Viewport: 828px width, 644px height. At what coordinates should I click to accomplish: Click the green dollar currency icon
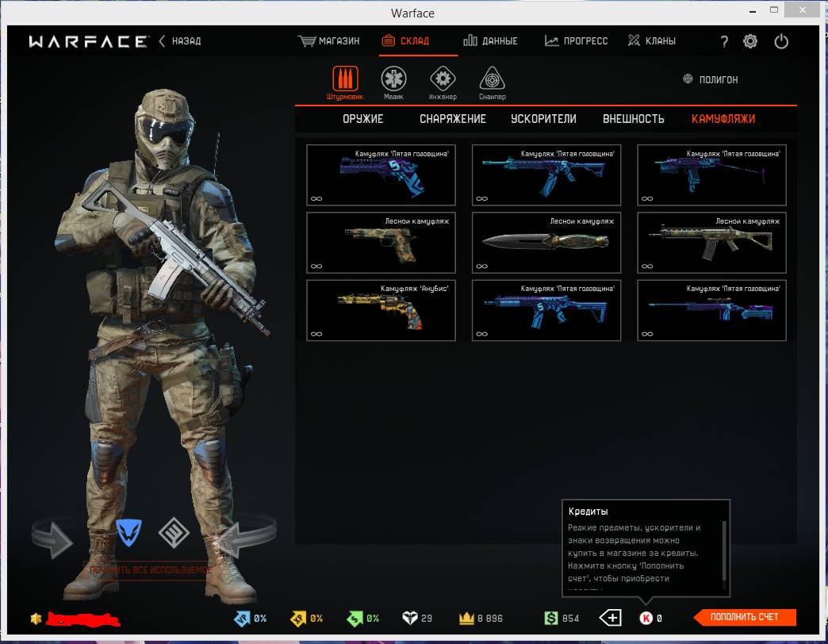pos(550,618)
